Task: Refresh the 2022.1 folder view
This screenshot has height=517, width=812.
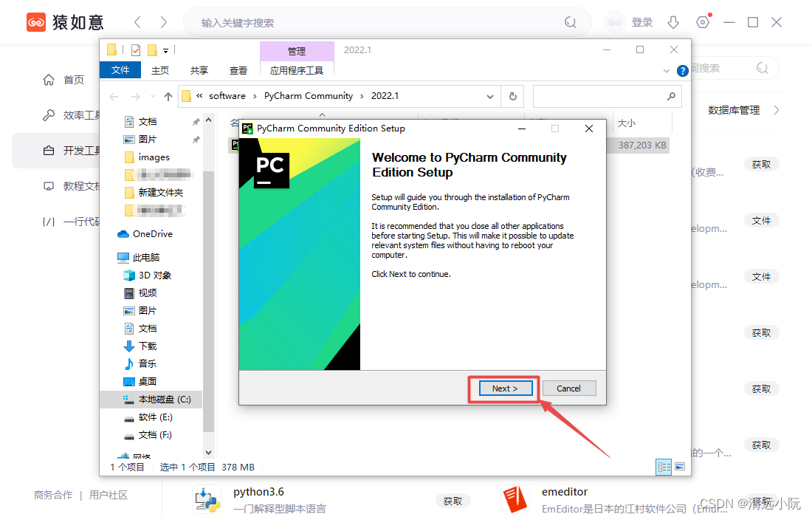Action: pos(513,96)
